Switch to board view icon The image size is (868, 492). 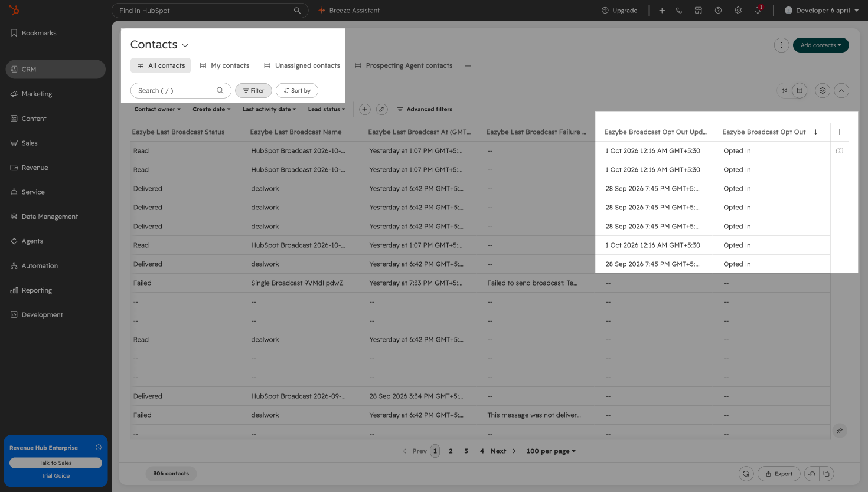coord(784,91)
